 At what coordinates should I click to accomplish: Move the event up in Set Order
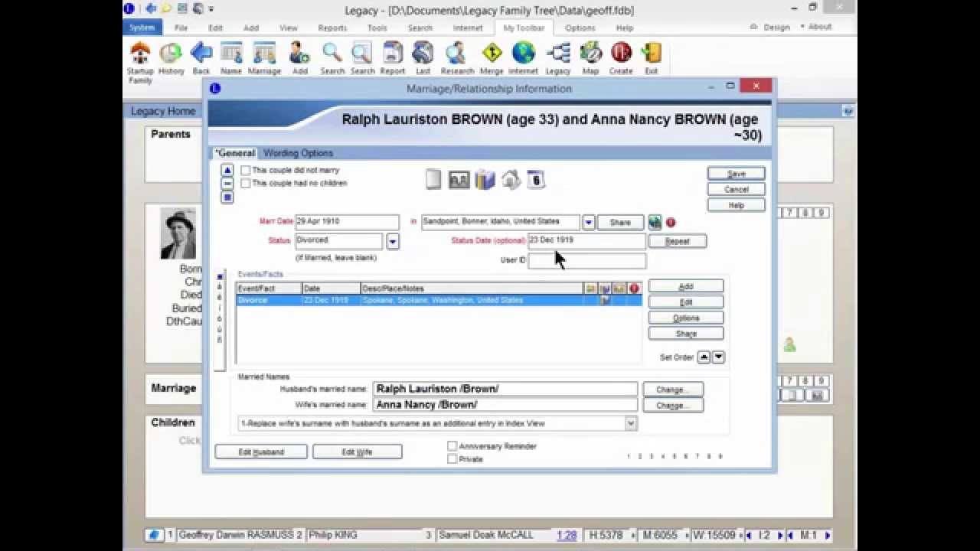click(704, 357)
